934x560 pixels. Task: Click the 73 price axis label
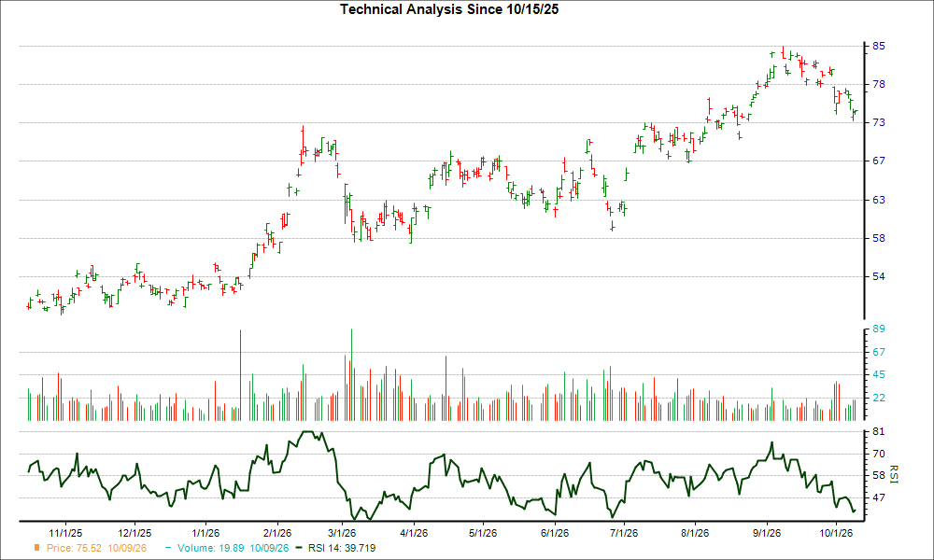[879, 122]
